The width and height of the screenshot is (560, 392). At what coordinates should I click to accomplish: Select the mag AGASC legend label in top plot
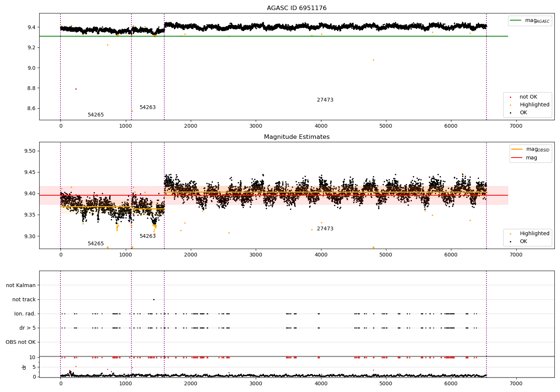tap(537, 21)
